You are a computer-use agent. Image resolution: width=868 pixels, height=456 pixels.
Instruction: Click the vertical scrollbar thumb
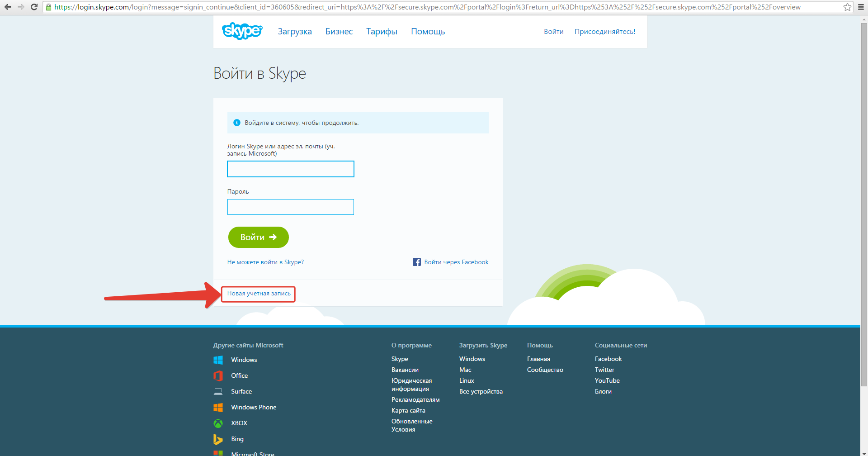point(864,204)
